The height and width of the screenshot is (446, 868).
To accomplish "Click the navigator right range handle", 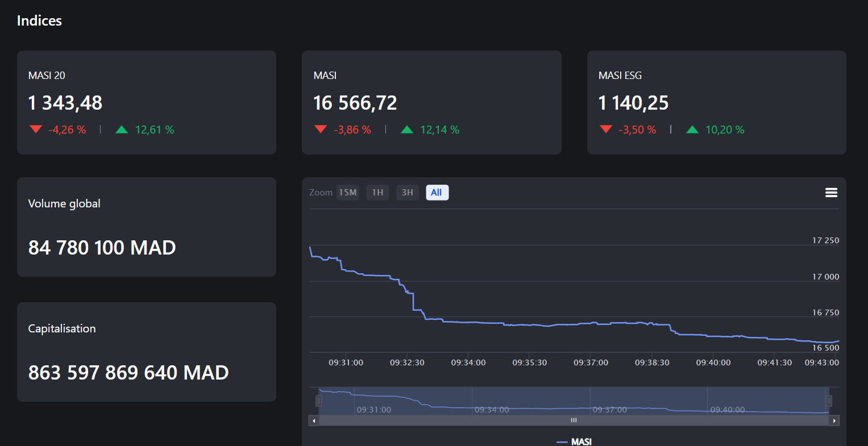I will [x=829, y=401].
